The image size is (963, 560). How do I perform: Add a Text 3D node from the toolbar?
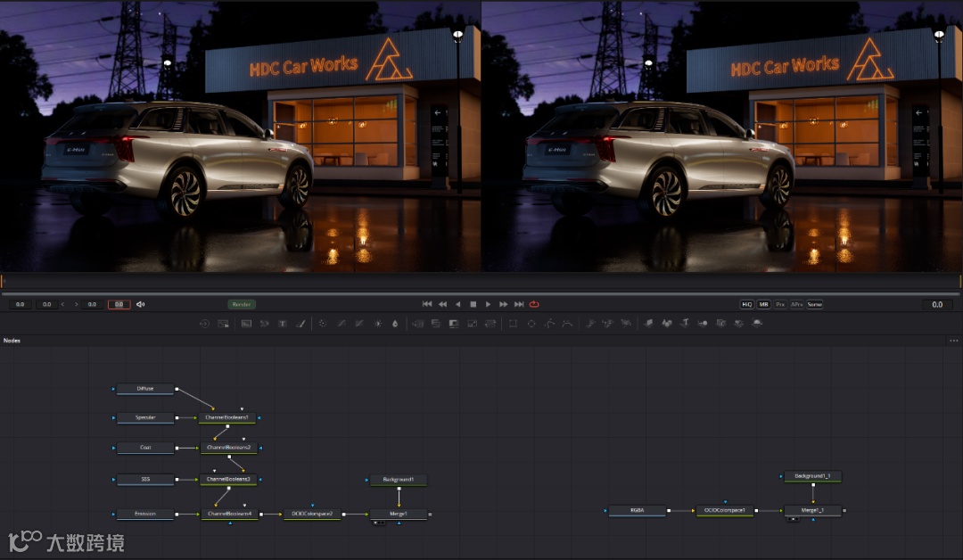[x=685, y=324]
